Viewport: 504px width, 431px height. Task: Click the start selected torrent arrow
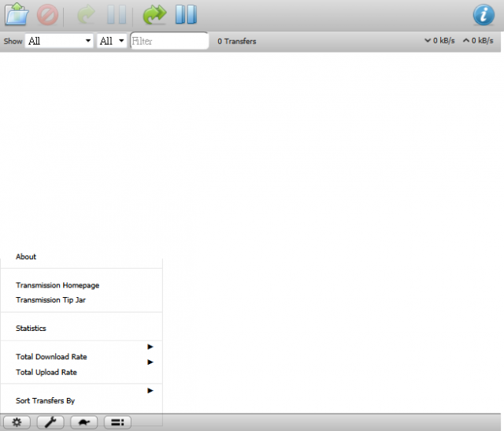point(86,14)
